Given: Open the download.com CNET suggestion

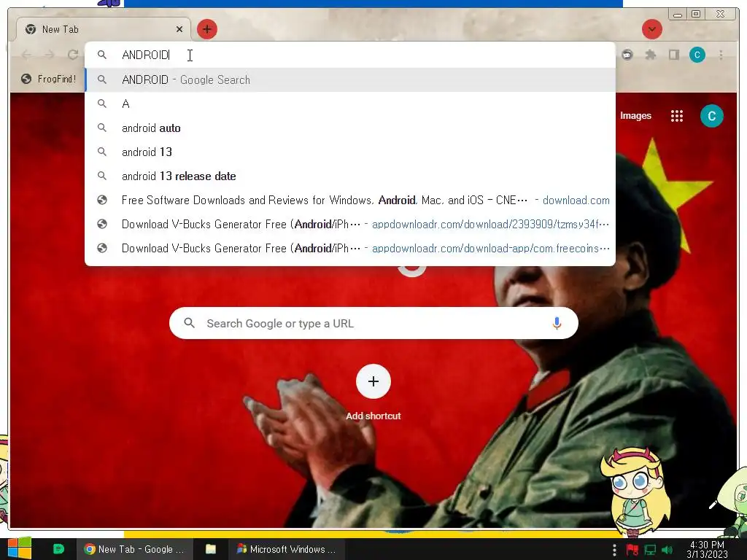Looking at the screenshot, I should tap(350, 200).
